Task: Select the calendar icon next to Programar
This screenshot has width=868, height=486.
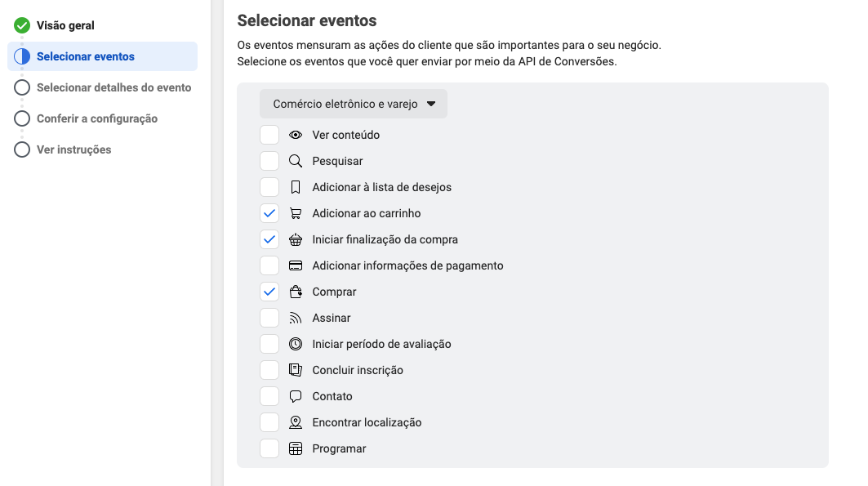Action: point(296,448)
